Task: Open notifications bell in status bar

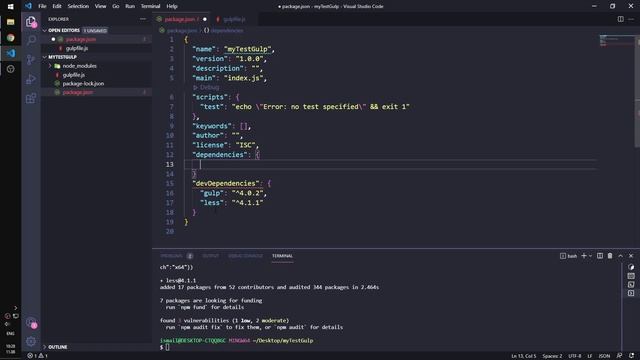Action: point(631,356)
